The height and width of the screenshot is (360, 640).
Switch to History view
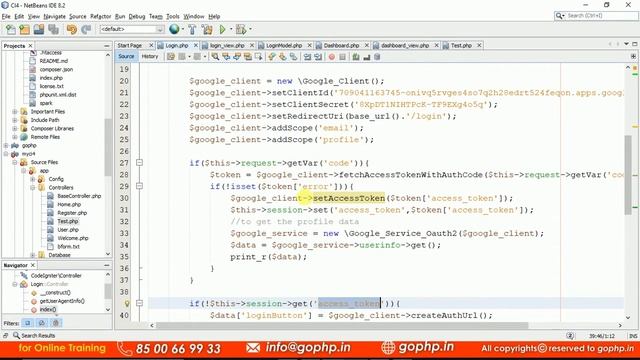150,56
